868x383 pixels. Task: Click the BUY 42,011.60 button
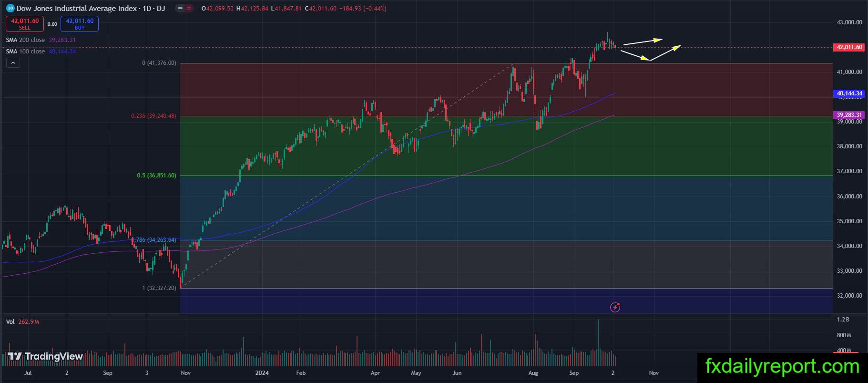(80, 23)
